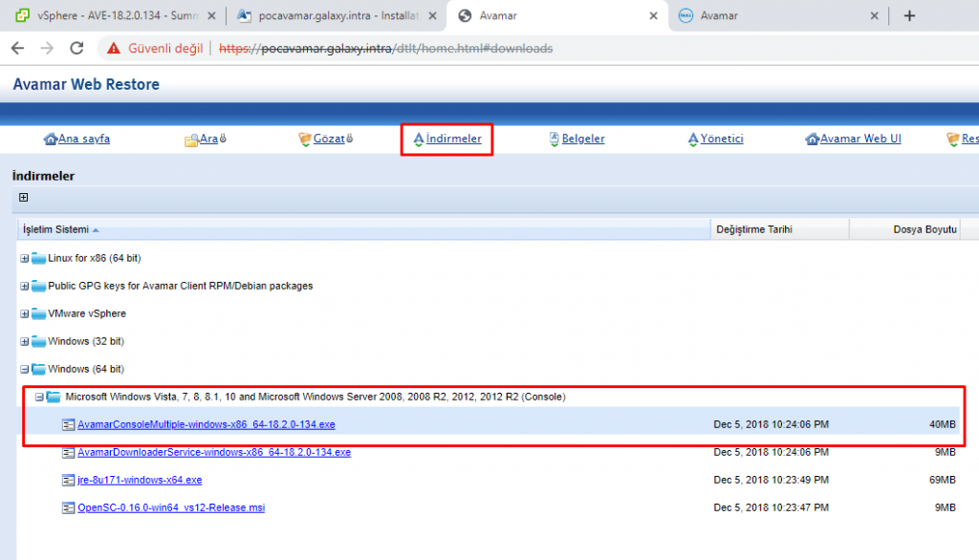Click the browser forward arrow
Viewport: 979px width, 560px height.
[x=47, y=48]
